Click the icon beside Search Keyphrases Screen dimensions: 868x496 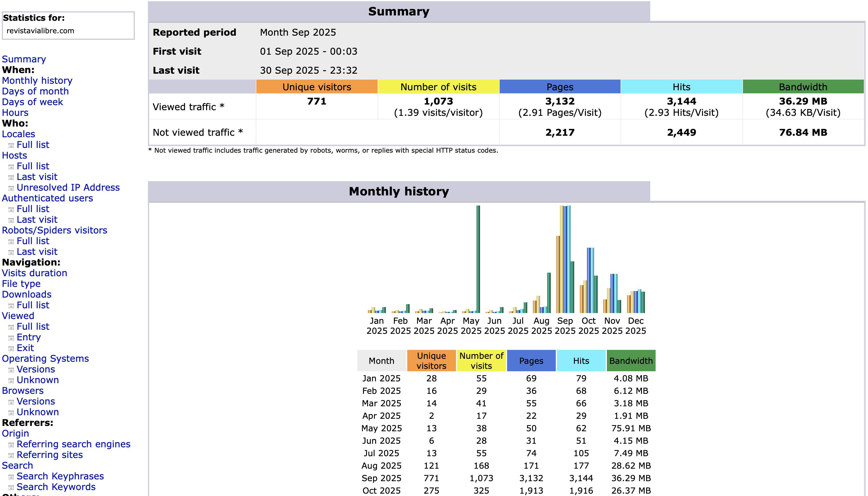coord(11,477)
